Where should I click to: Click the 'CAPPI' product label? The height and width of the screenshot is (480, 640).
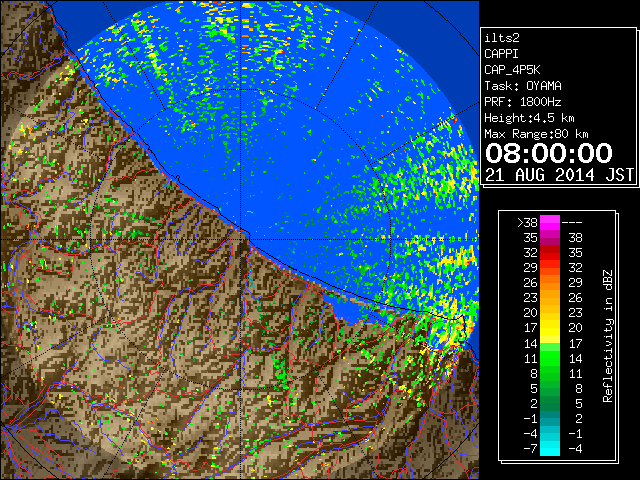[x=501, y=54]
